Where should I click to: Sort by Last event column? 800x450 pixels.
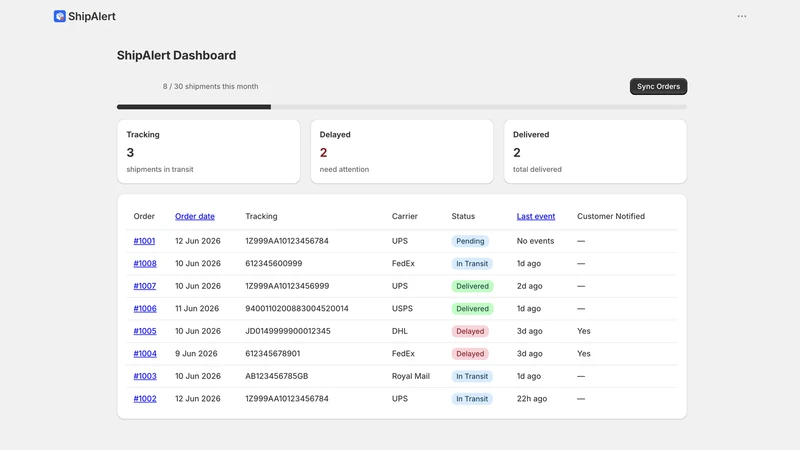pos(536,216)
